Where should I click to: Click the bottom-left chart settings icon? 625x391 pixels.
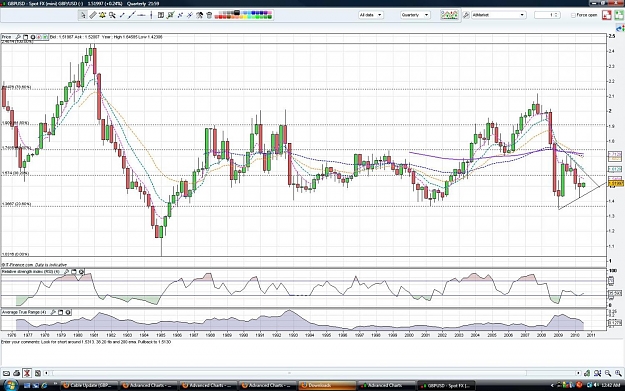[x=37, y=373]
